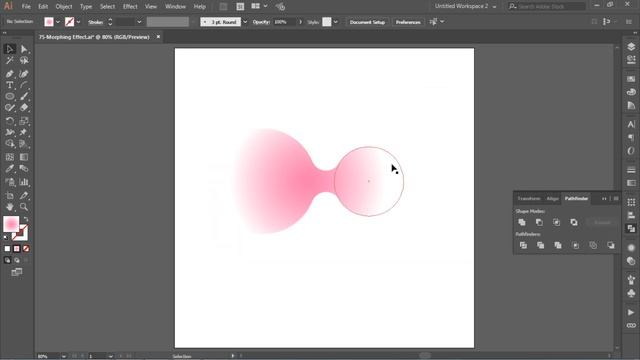Set paint mode to Color
Screen dimensions: 640x360
[7, 249]
